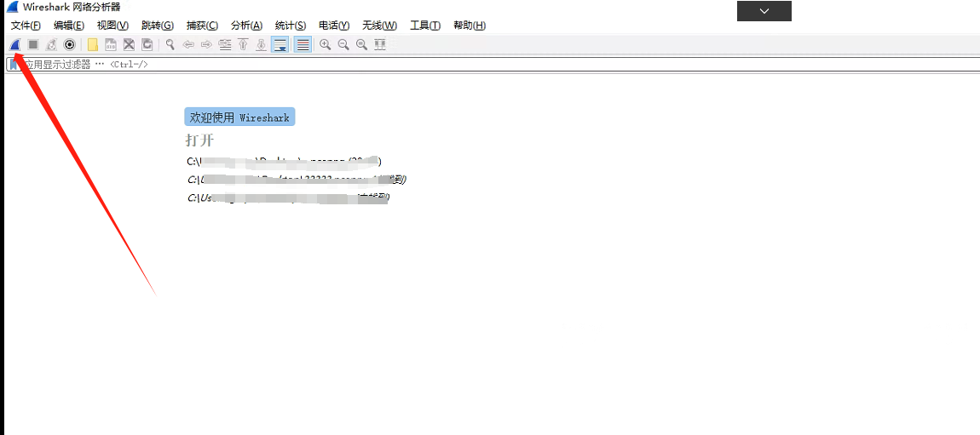Open the 帮助(H) menu
Screen dimensions: 980x435
click(x=470, y=26)
